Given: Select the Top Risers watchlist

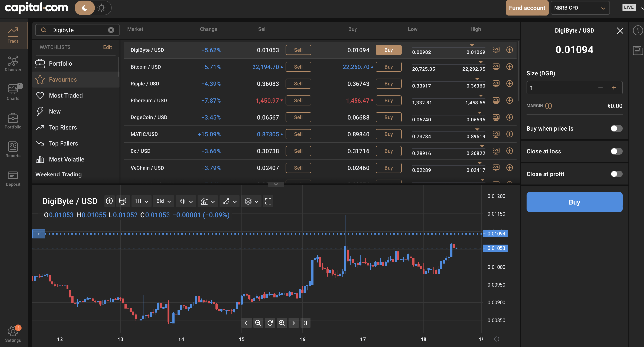Looking at the screenshot, I should pos(75,127).
